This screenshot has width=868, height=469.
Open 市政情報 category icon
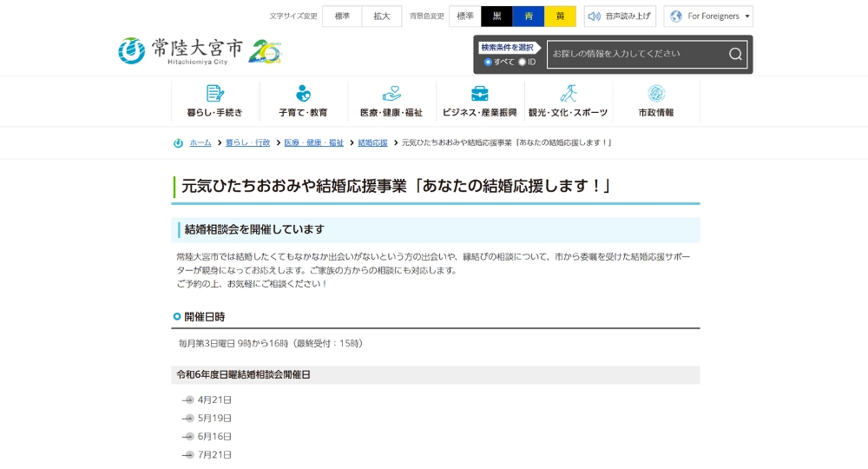click(656, 94)
